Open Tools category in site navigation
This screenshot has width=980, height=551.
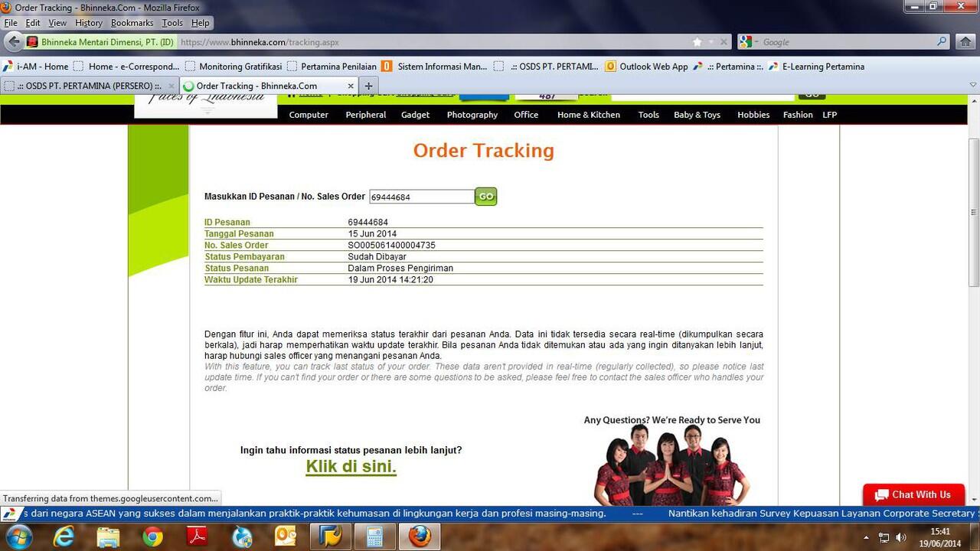click(x=648, y=115)
